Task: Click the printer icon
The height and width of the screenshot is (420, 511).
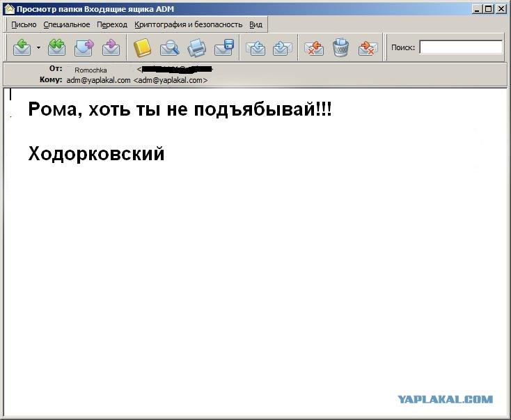Action: pyautogui.click(x=197, y=47)
